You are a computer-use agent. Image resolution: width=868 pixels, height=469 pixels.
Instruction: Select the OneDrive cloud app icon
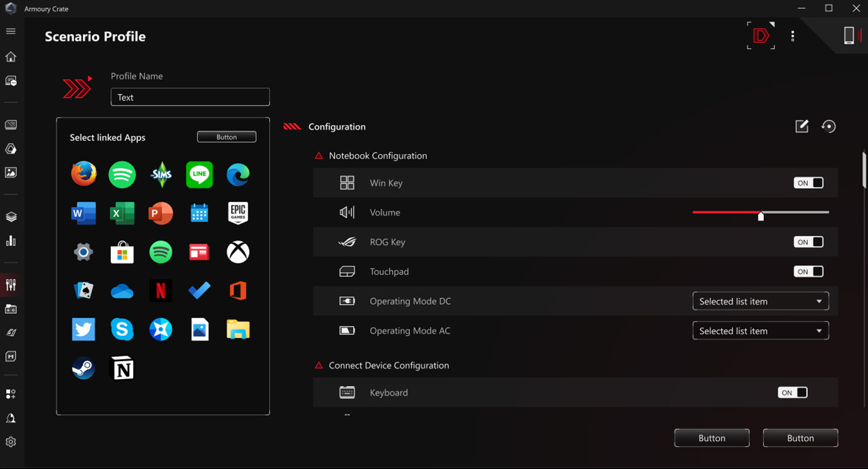122,292
